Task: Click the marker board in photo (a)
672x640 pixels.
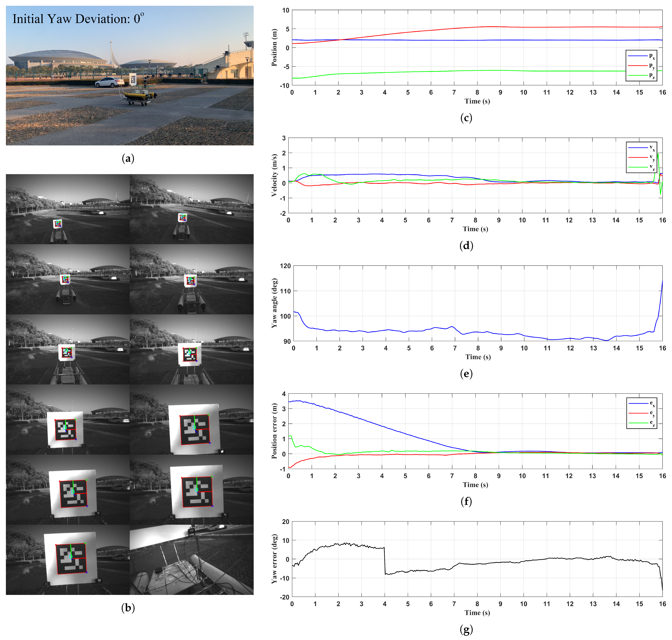Action: pyautogui.click(x=133, y=79)
